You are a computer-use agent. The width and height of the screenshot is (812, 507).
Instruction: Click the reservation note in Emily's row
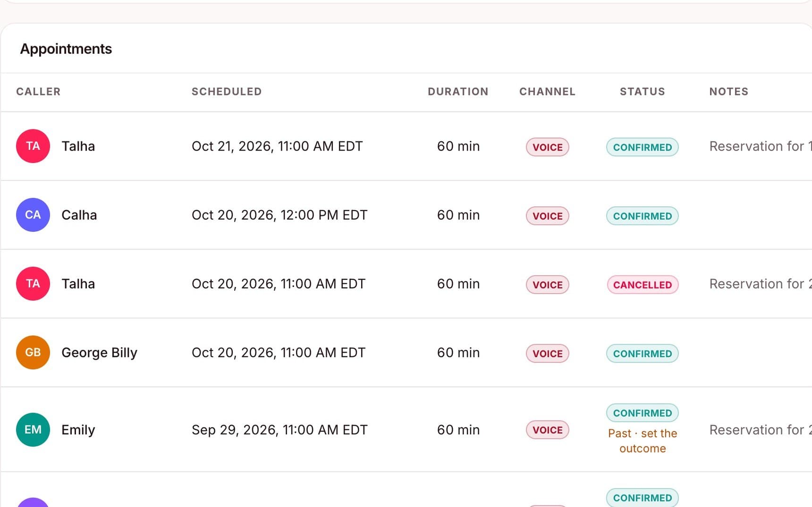tap(761, 430)
